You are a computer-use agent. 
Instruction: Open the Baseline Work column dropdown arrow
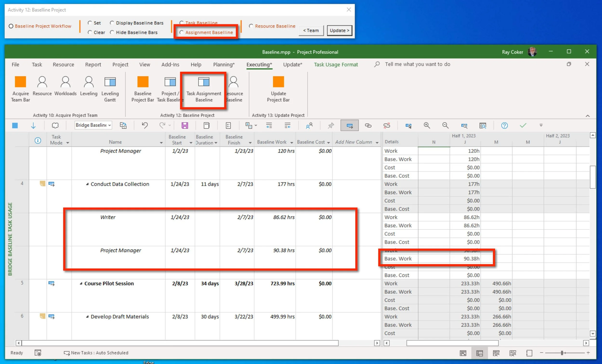coord(291,143)
